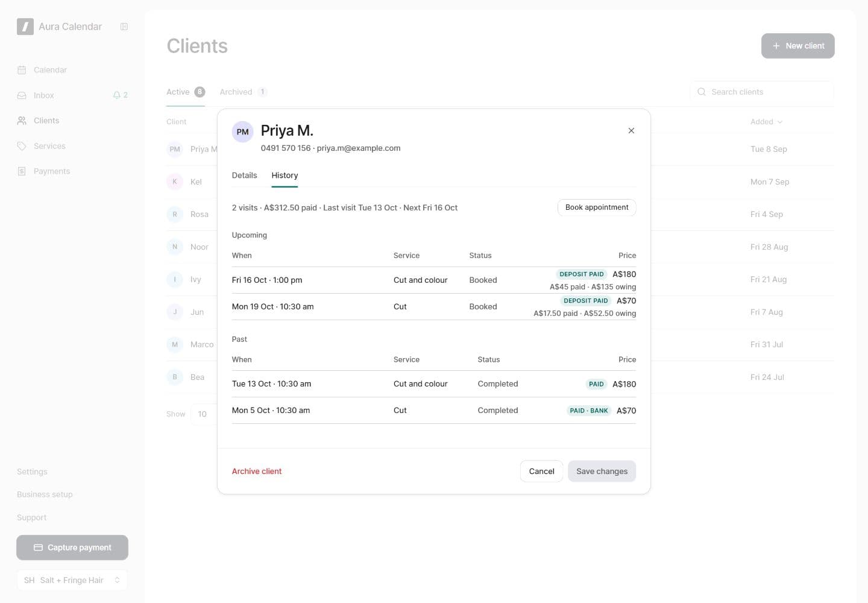Click the search magnifier icon
This screenshot has width=868, height=603.
click(x=701, y=92)
